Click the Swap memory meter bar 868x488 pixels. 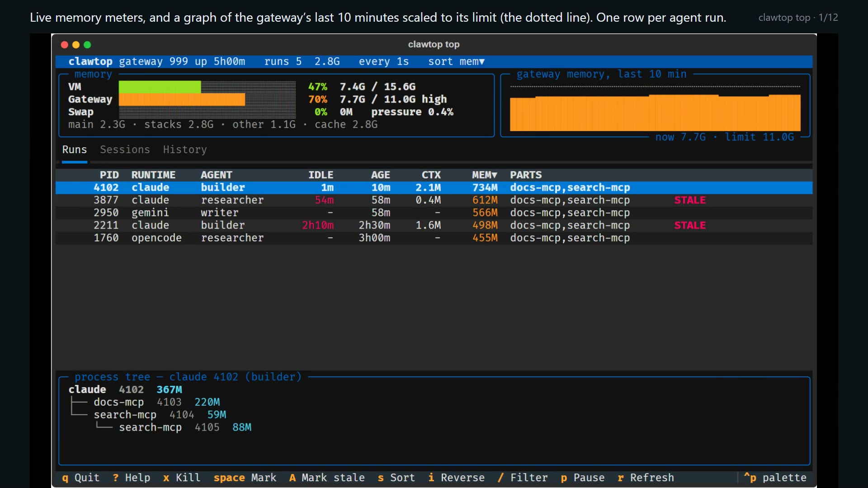[207, 112]
